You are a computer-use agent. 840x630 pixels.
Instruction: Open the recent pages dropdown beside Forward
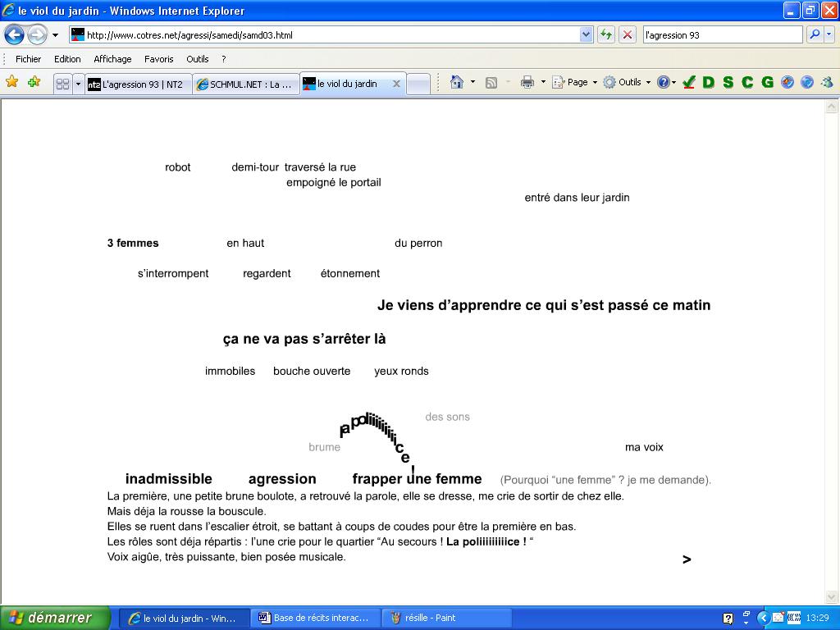[x=55, y=35]
